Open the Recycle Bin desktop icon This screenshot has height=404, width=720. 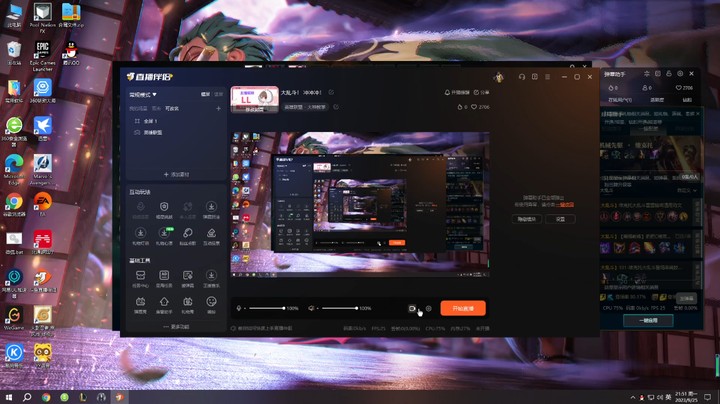[x=14, y=53]
